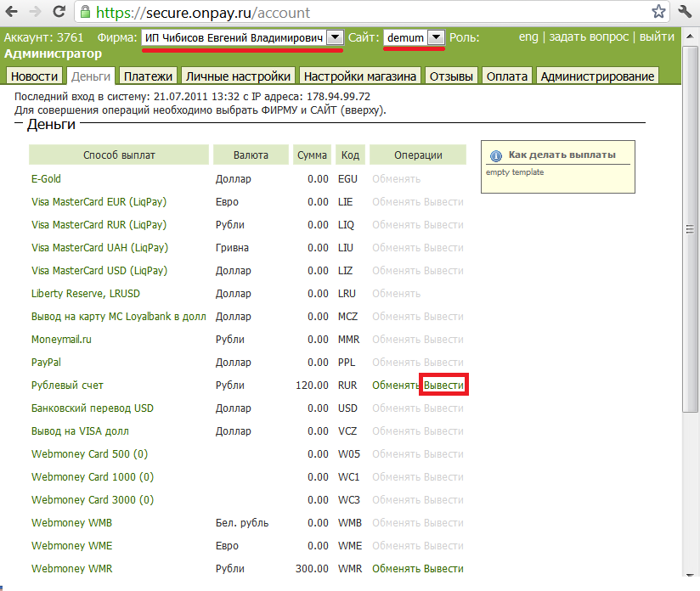Reload the page with refresh icon
Image resolution: width=700 pixels, height=591 pixels.
(x=59, y=13)
